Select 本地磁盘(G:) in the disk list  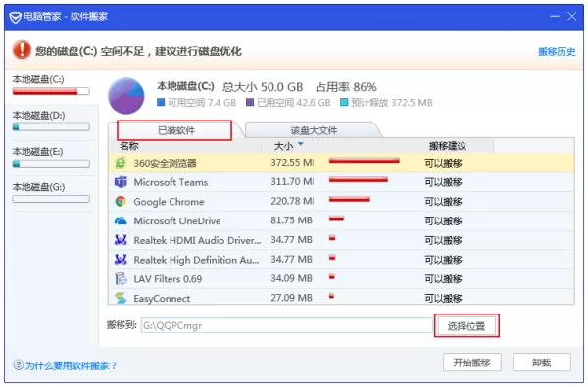pos(51,193)
